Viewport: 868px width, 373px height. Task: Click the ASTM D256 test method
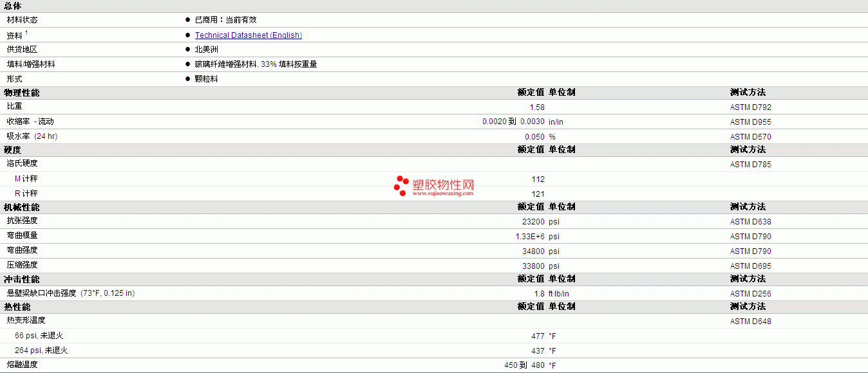751,294
